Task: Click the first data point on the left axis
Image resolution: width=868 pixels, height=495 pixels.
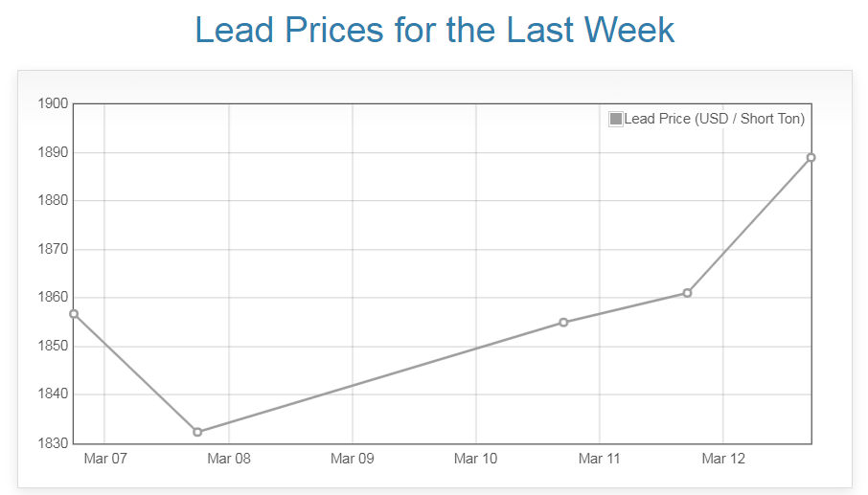Action: coord(74,314)
